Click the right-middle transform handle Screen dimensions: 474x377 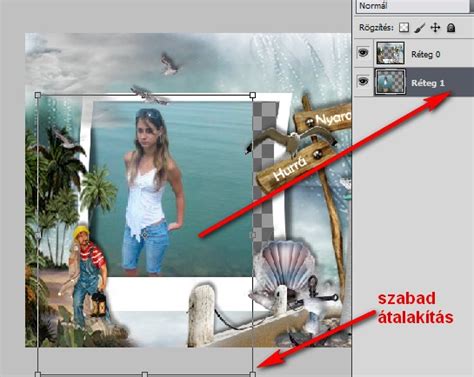click(x=253, y=235)
